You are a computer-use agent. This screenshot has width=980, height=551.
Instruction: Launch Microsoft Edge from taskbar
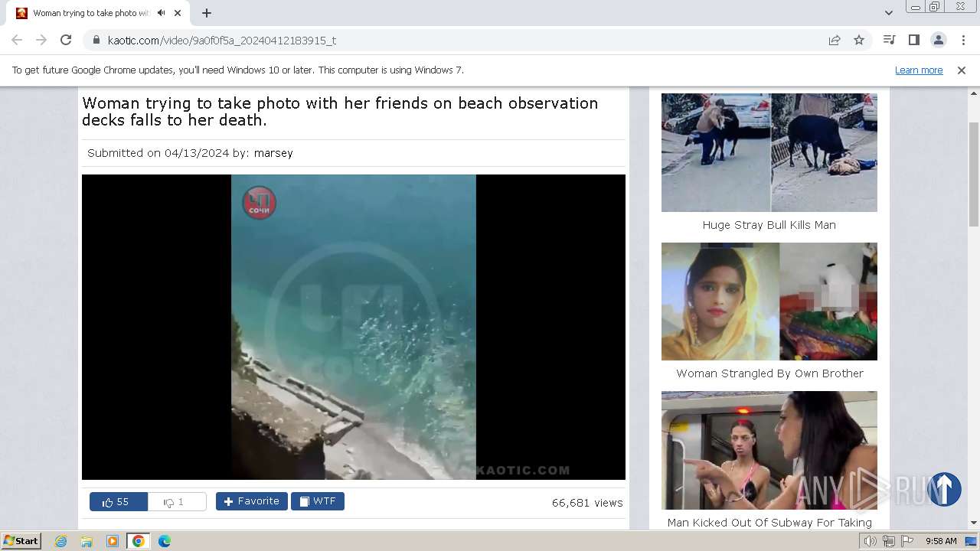coord(164,541)
